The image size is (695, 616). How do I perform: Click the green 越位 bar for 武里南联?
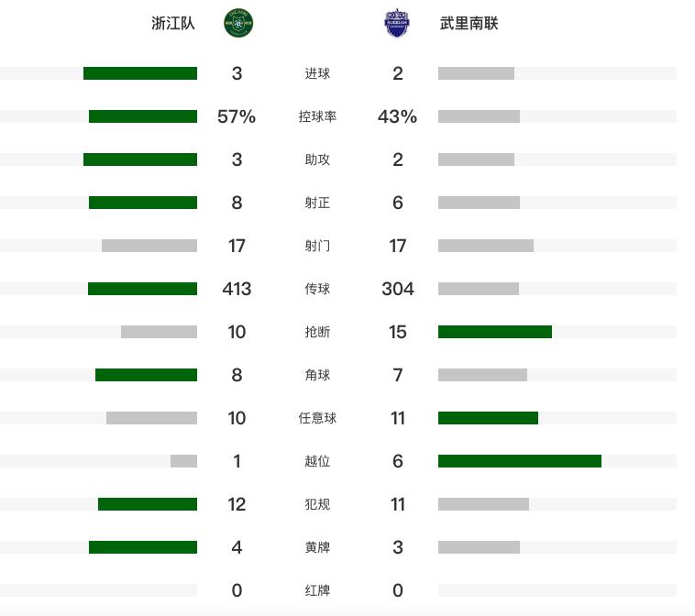(520, 461)
